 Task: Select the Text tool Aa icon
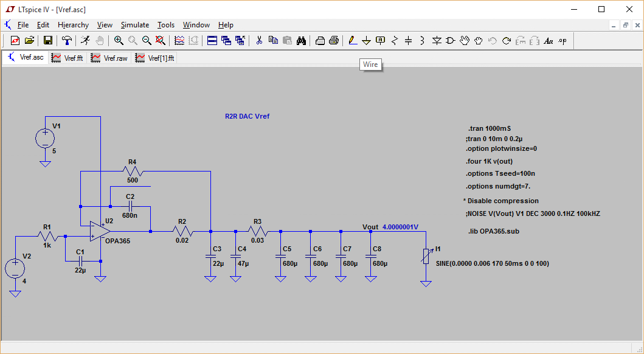549,41
